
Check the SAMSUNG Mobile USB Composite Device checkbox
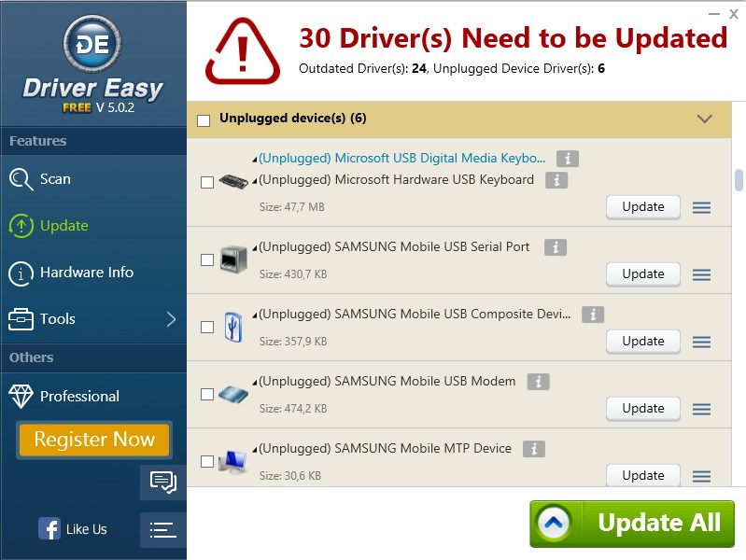(x=207, y=327)
